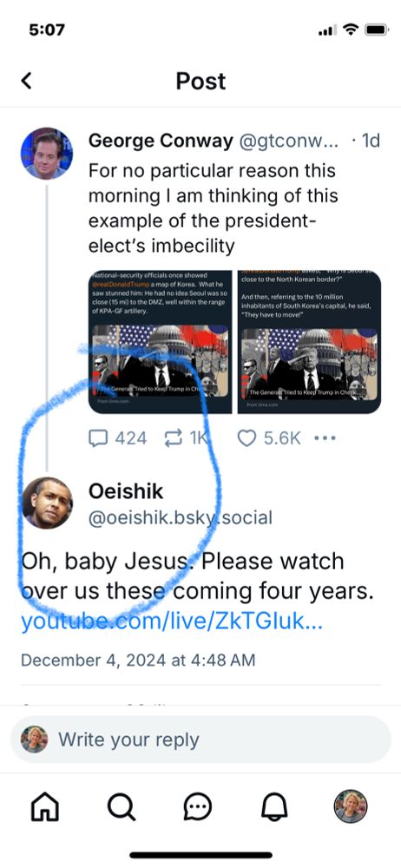Go back using the arrow
Viewport: 401px width, 868px height.
tap(26, 81)
